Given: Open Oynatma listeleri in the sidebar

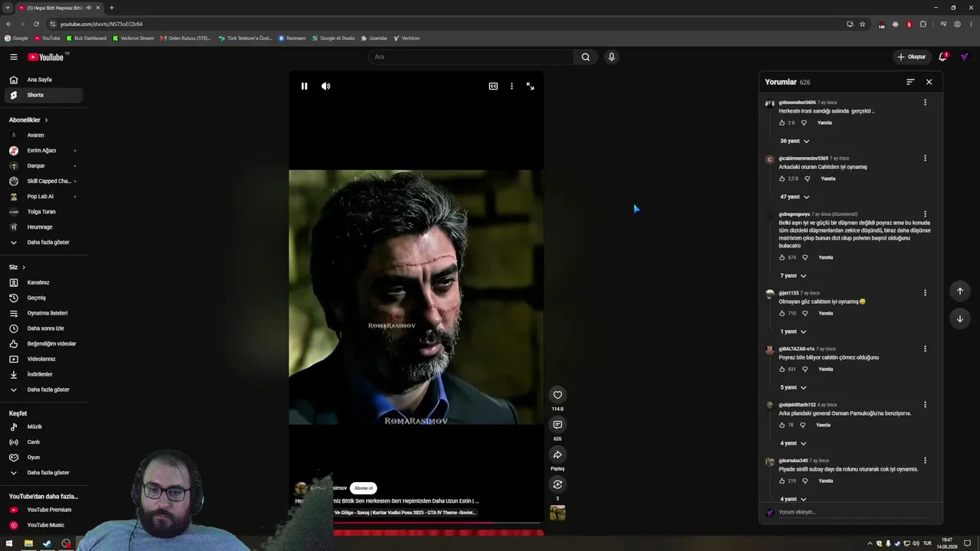Looking at the screenshot, I should coord(44,313).
